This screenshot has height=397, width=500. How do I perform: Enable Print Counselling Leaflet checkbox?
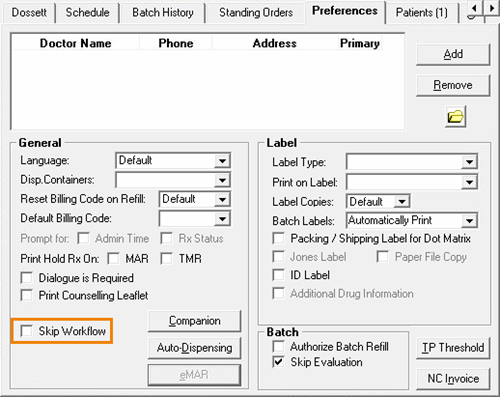point(26,295)
